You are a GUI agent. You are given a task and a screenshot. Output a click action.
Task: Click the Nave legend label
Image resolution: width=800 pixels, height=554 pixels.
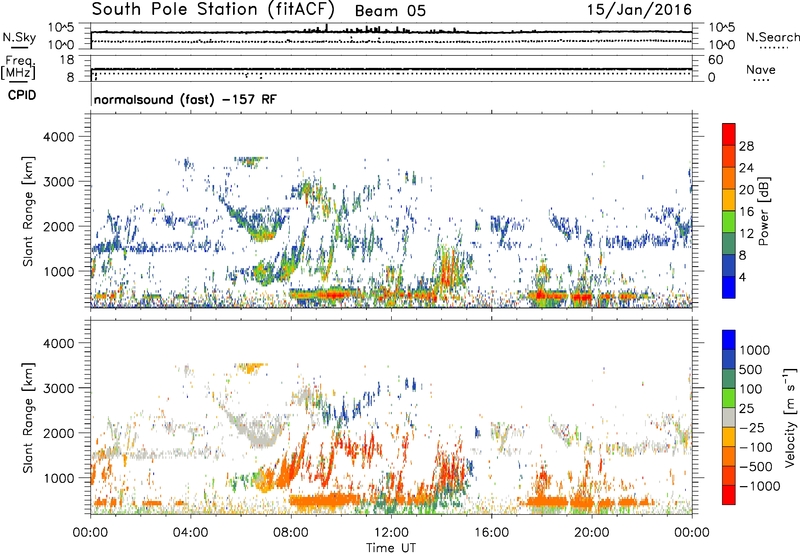(761, 70)
